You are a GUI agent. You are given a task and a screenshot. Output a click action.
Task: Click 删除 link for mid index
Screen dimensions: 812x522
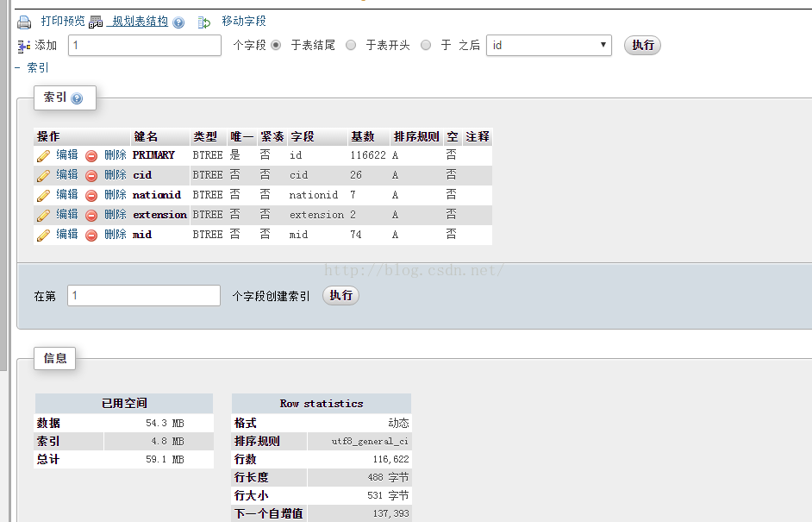(116, 235)
